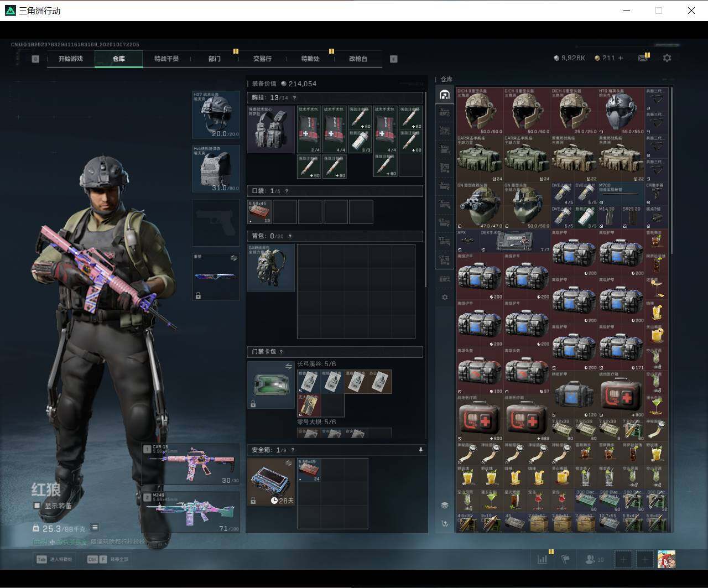Viewport: 708px width, 588px height.
Task: Pin the safe box section with pin icon
Action: click(420, 450)
